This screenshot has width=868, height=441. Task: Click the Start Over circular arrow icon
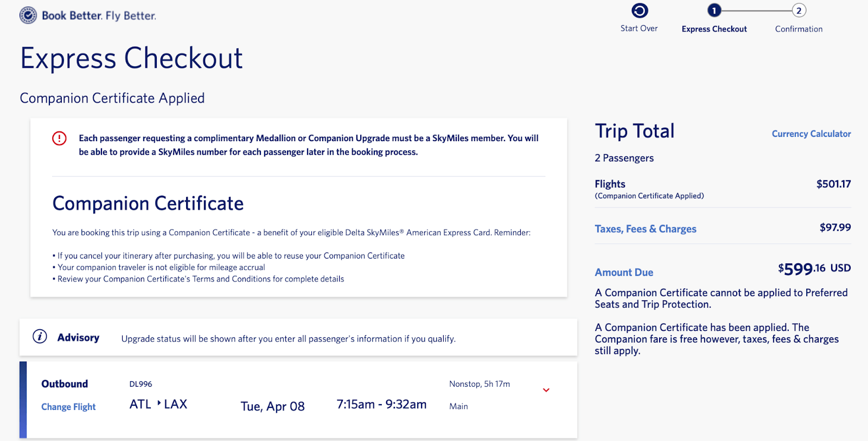(640, 11)
